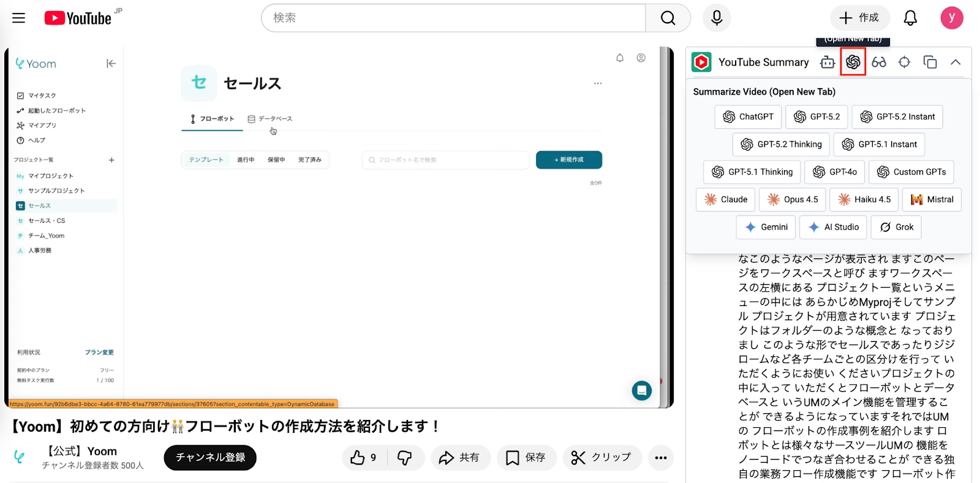
Task: Summarize with Mistral
Action: coord(932,200)
